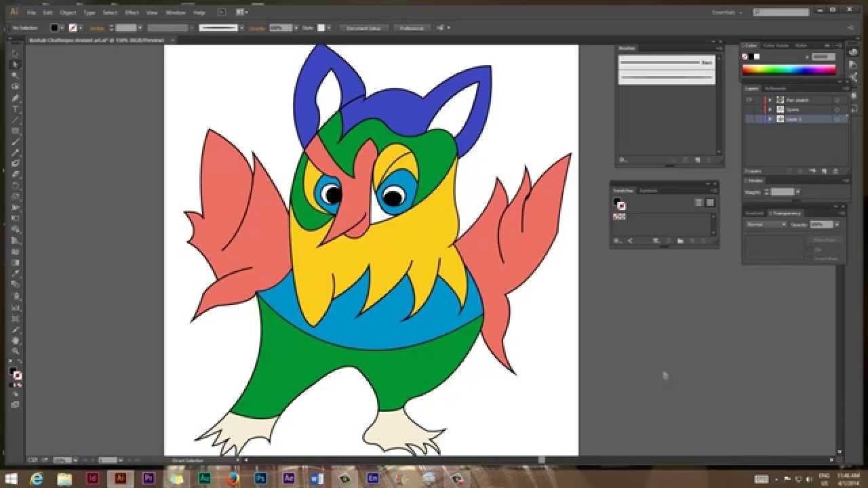Select the Scale tool

(16, 197)
